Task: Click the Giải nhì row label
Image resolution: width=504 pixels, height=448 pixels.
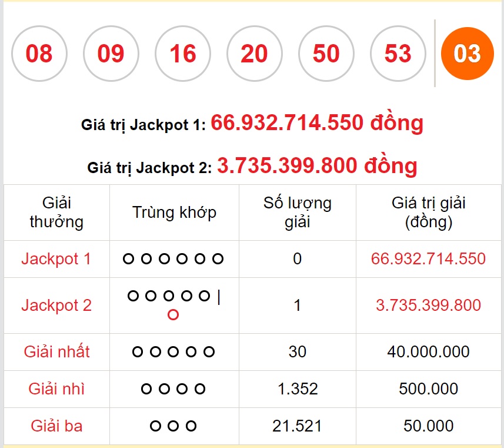Action: pos(56,389)
